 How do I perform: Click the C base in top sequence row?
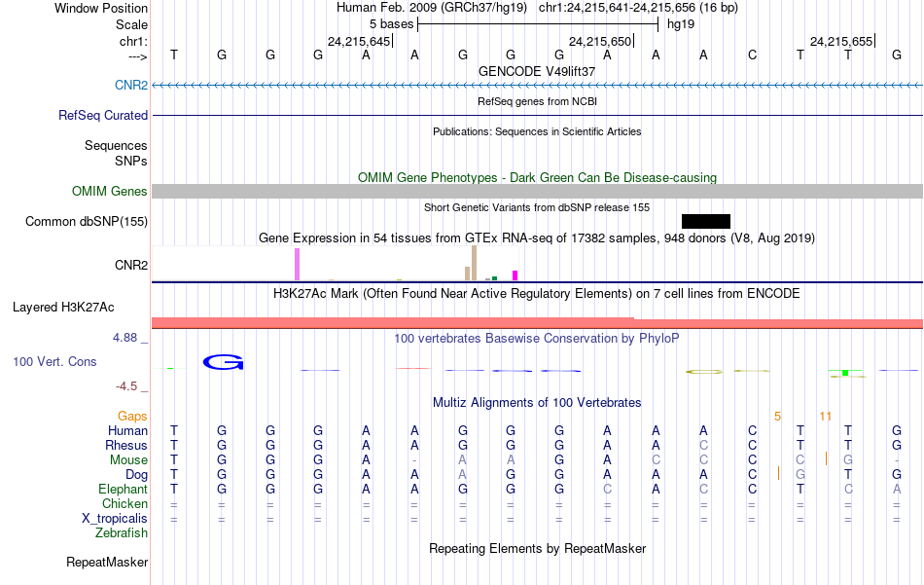(x=752, y=55)
